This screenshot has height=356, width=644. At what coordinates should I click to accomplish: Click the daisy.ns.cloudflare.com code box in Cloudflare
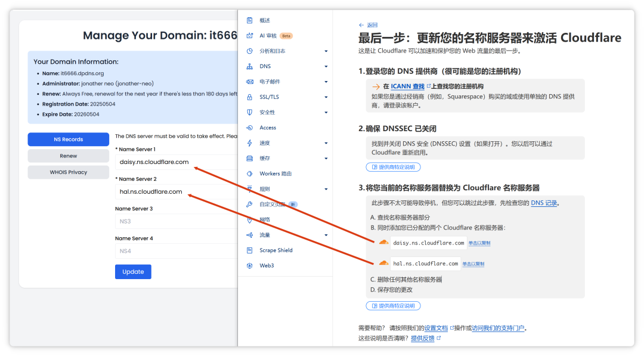click(x=428, y=243)
